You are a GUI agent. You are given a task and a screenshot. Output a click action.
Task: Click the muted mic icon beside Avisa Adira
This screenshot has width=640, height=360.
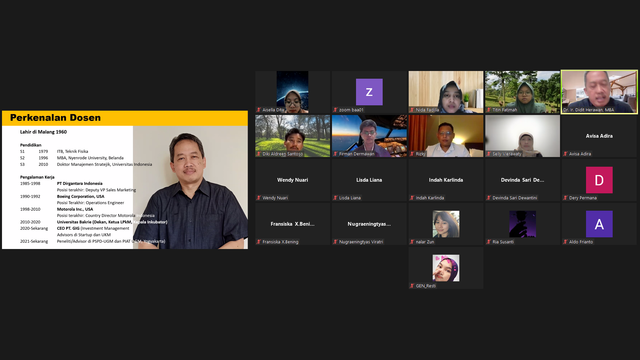(565, 154)
